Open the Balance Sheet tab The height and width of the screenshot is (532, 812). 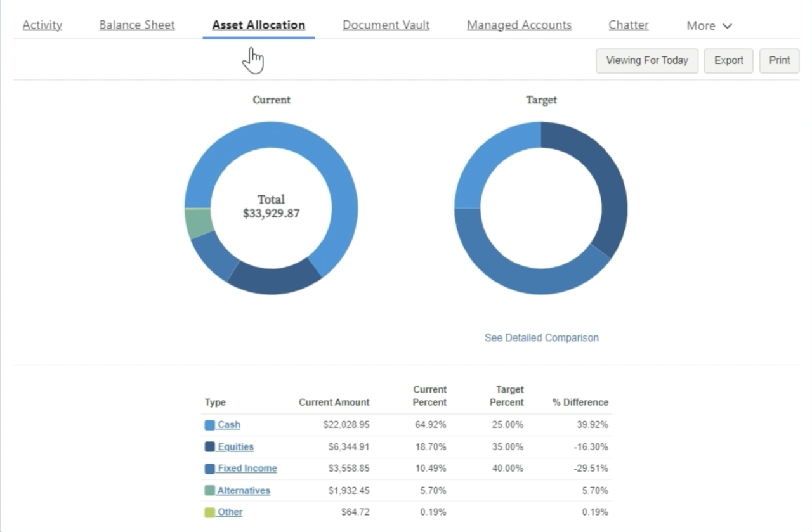coord(136,25)
